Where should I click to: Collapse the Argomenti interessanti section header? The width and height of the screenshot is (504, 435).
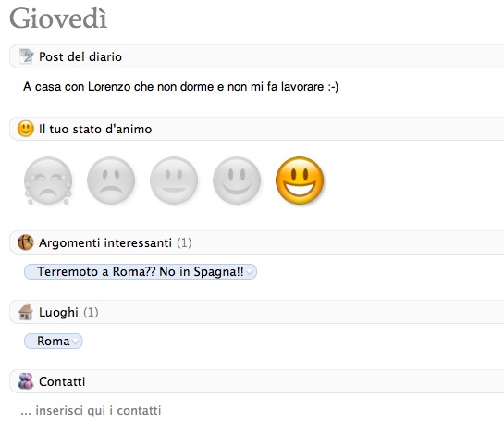[256, 242]
